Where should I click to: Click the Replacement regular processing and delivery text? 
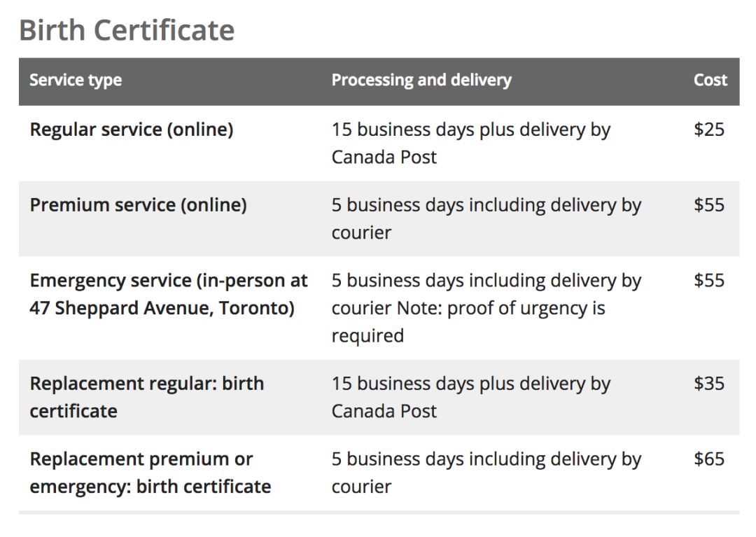click(x=470, y=397)
